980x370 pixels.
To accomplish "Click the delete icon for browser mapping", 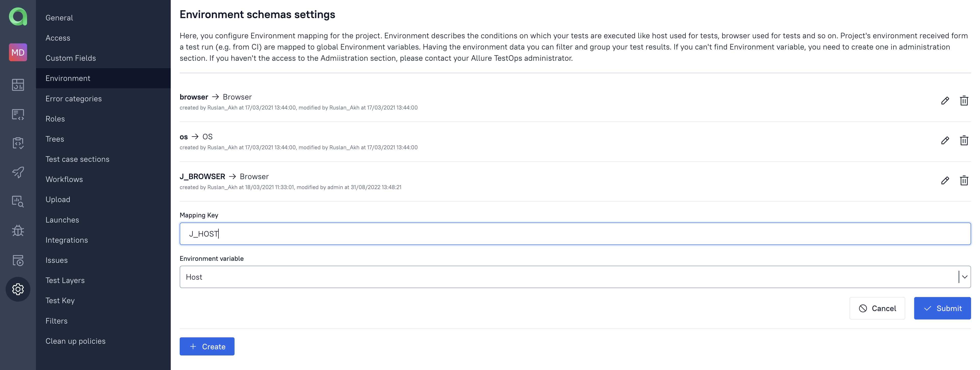I will (964, 101).
